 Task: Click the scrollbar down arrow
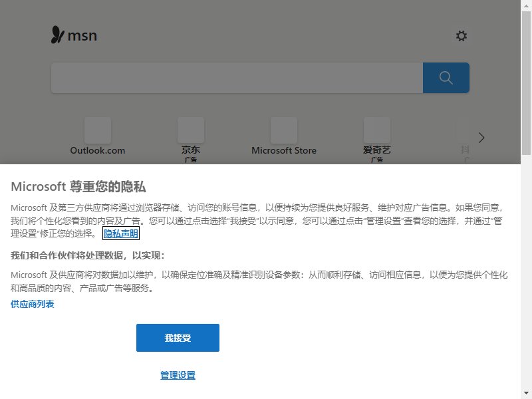tap(526, 394)
